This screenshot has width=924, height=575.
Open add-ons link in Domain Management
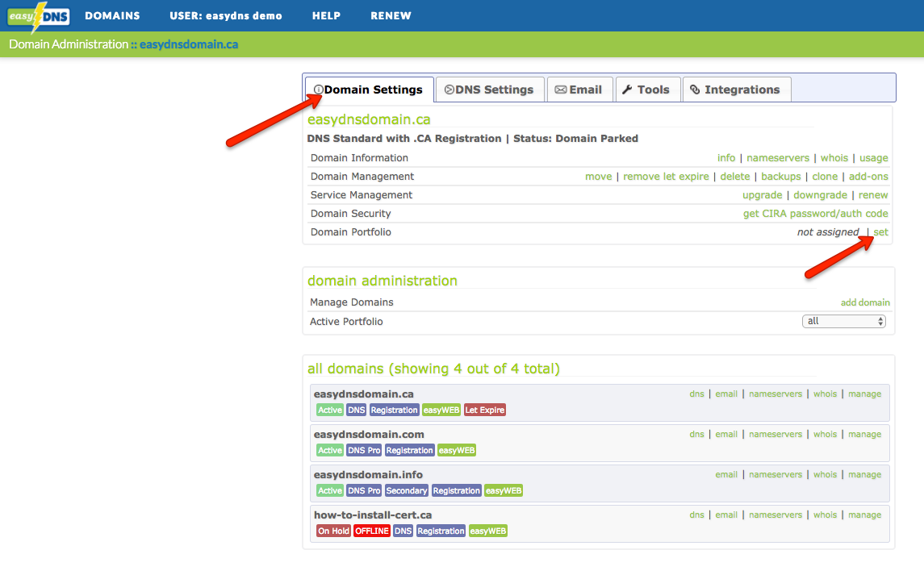pos(868,176)
